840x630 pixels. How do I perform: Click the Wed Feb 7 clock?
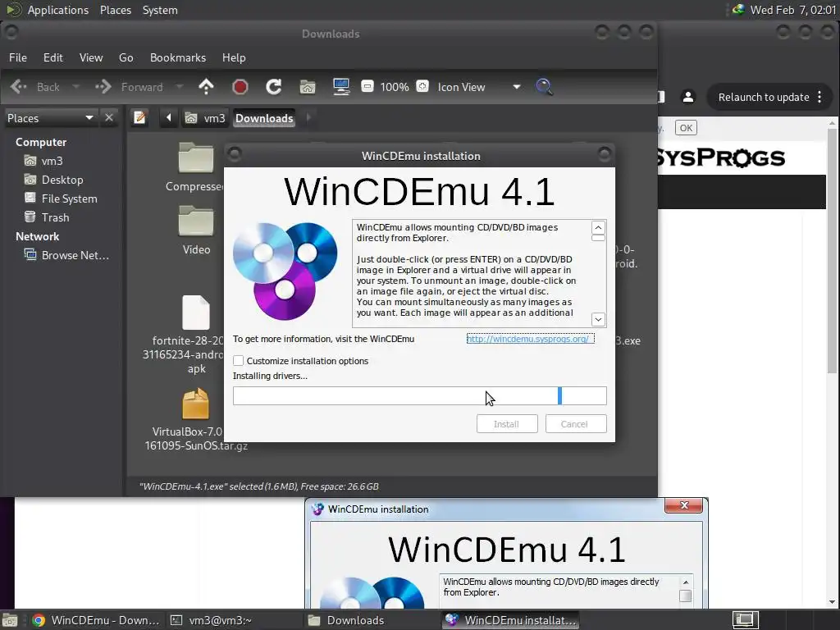[793, 10]
